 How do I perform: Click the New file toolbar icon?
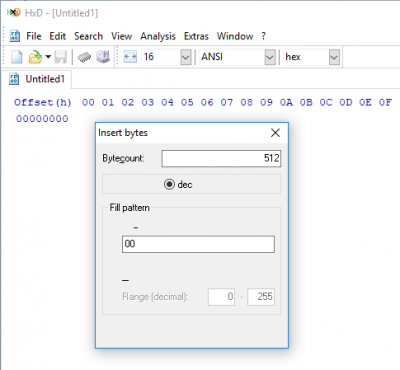click(17, 57)
